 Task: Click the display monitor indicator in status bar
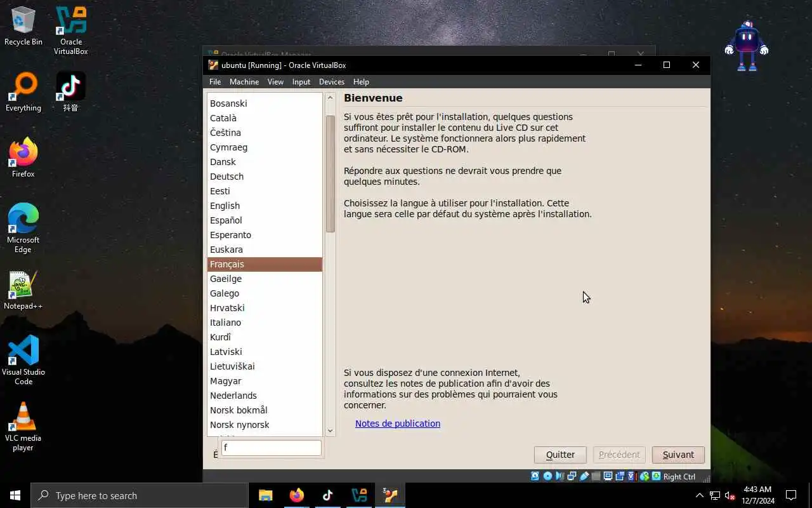pyautogui.click(x=608, y=476)
